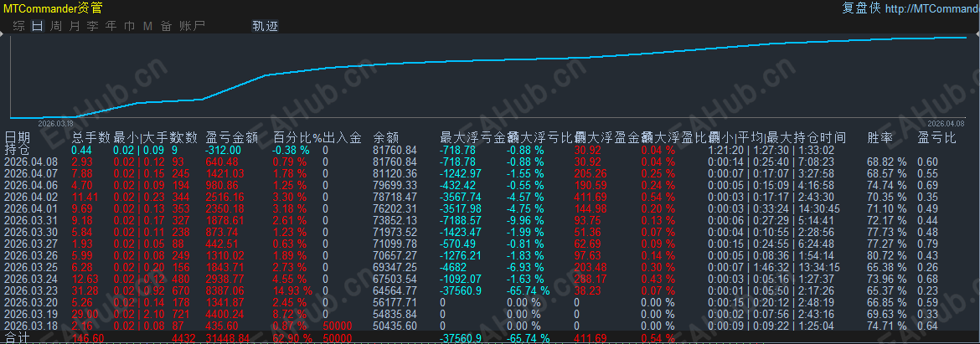Click balance value 81760.84 in 持仓 row
This screenshot has height=344, width=980.
pyautogui.click(x=395, y=150)
